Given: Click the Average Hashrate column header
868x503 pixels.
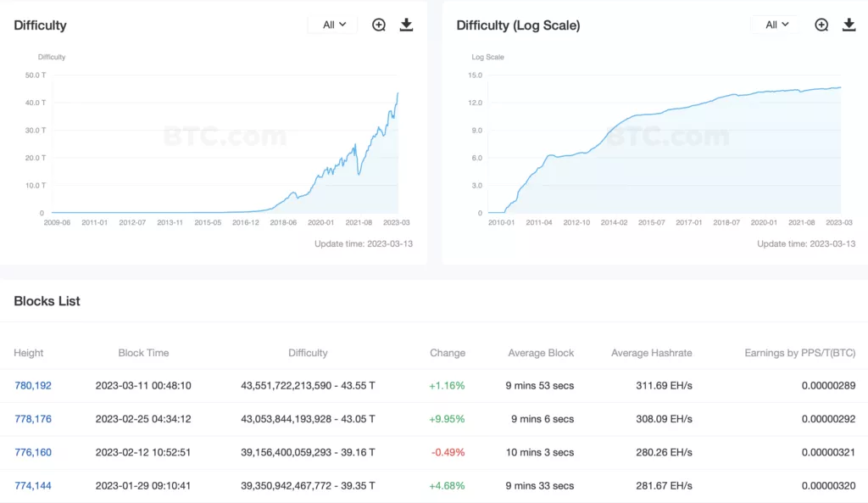Looking at the screenshot, I should tap(651, 353).
